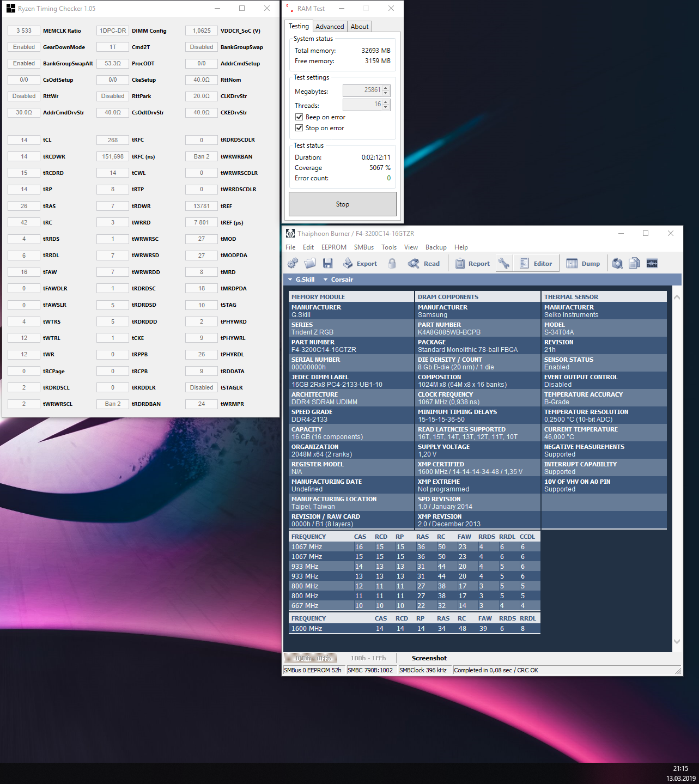
Task: Click the 'SMBC 790B:1002' status bar entry
Action: (x=370, y=670)
